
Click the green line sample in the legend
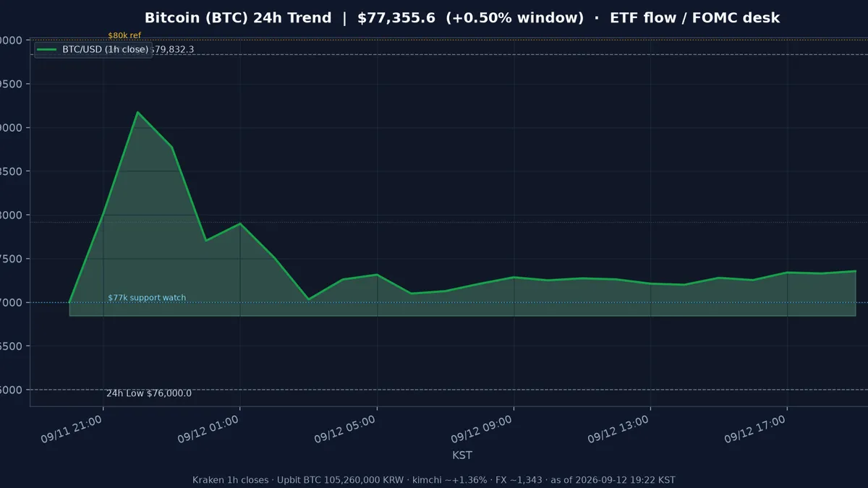click(x=47, y=50)
